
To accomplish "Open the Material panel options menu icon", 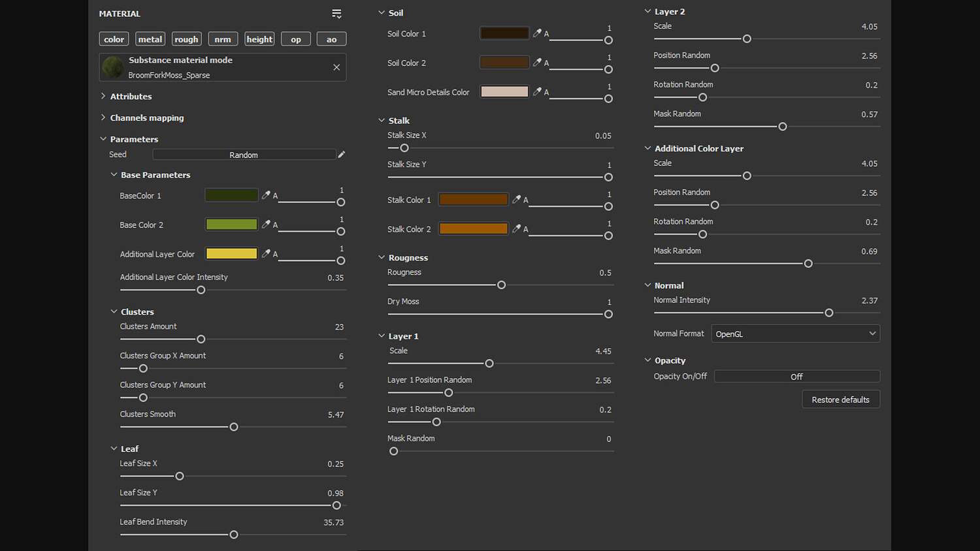I will point(336,14).
